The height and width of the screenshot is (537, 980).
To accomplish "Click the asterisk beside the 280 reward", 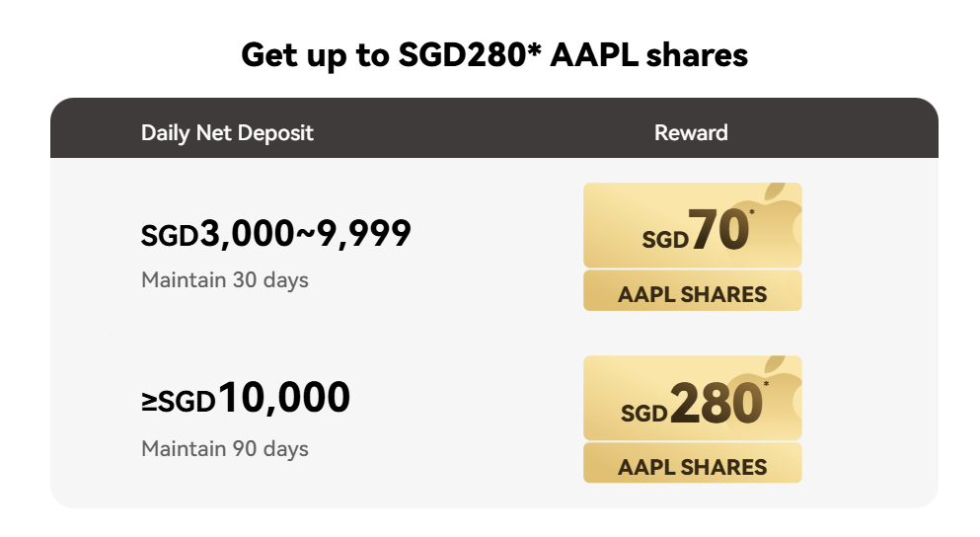I will 766,384.
